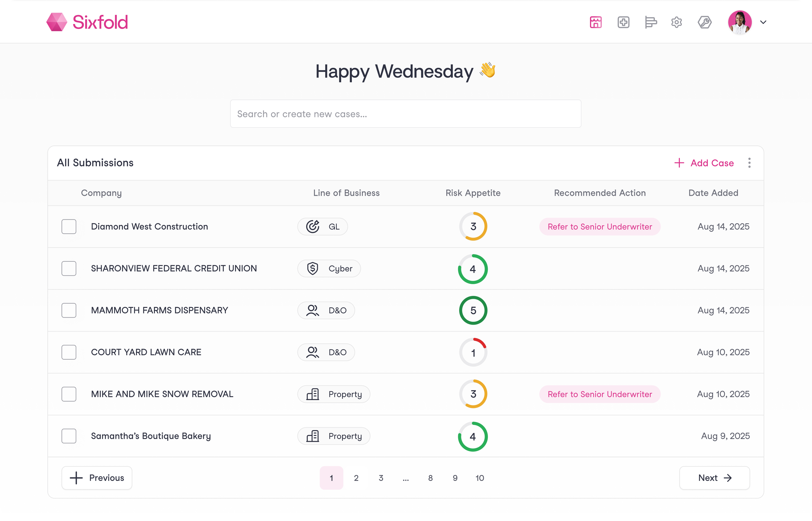This screenshot has width=812, height=521.
Task: Check the Diamond West Construction checkbox
Action: (x=69, y=227)
